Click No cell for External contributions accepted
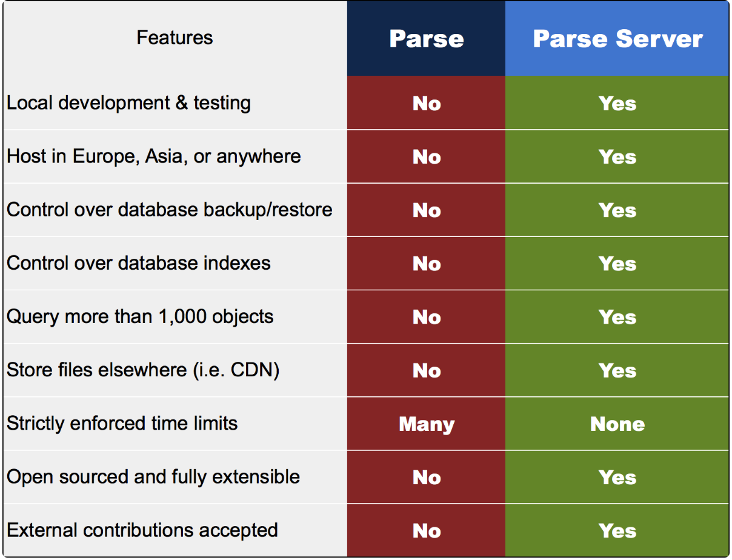 [426, 531]
